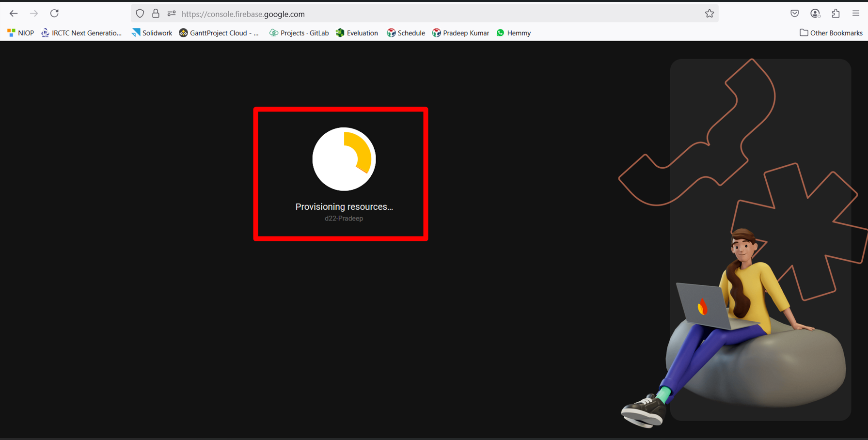Click the Provisioning resources progress spinner
Image resolution: width=868 pixels, height=440 pixels.
click(344, 159)
